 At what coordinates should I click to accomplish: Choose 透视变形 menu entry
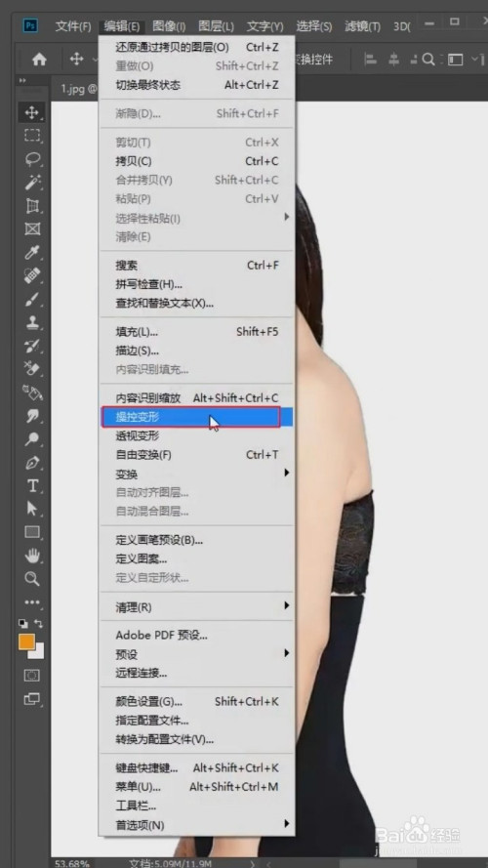tap(196, 435)
